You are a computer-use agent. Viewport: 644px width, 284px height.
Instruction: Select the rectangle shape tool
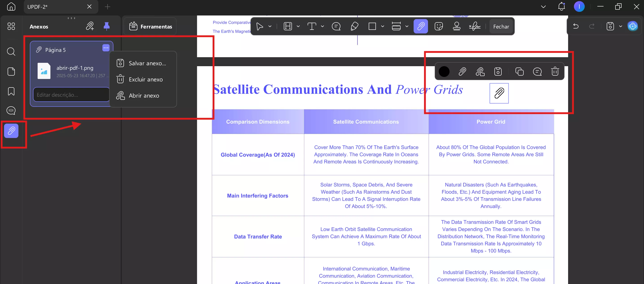click(372, 26)
